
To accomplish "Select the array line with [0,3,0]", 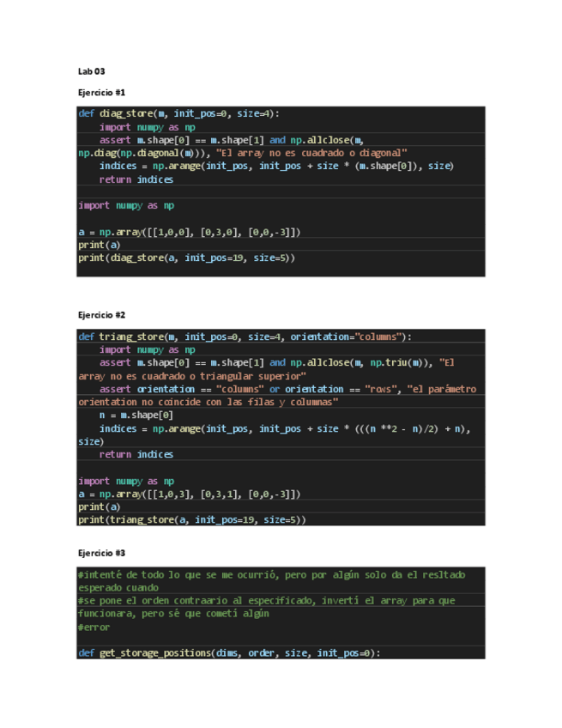I will (189, 232).
